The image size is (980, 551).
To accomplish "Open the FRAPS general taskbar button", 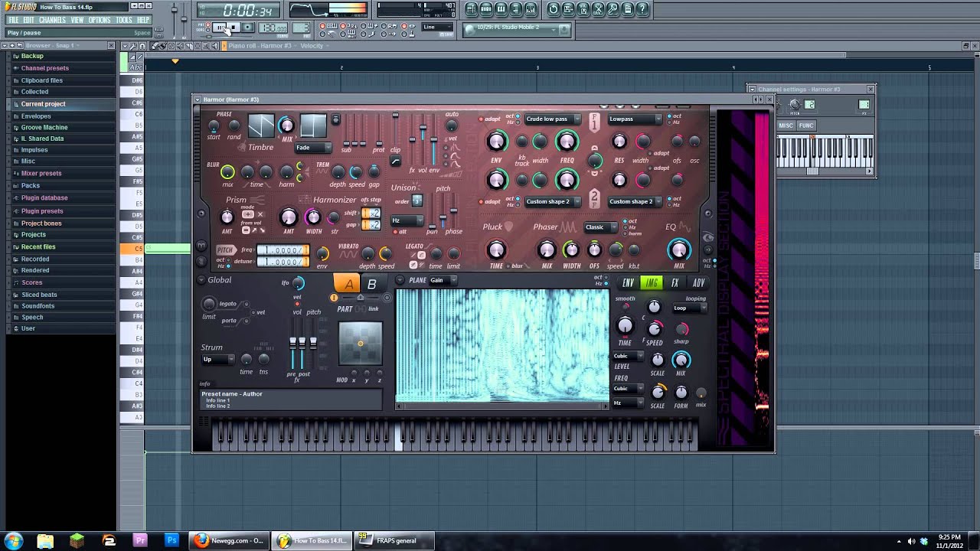I will [x=394, y=540].
